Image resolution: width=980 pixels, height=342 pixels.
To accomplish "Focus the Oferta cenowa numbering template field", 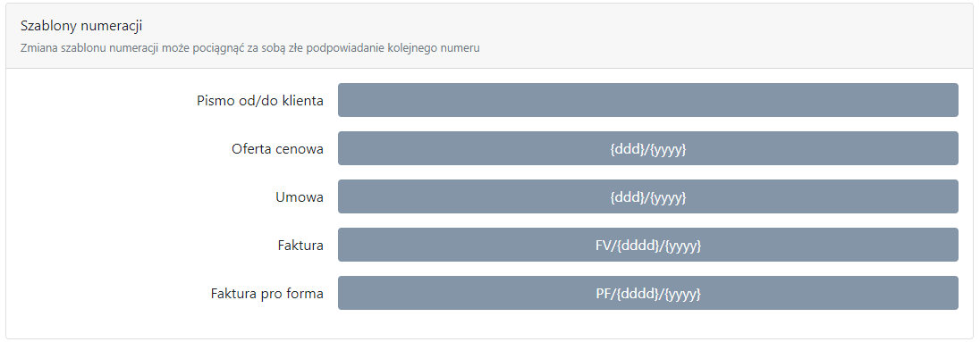I will coord(648,148).
